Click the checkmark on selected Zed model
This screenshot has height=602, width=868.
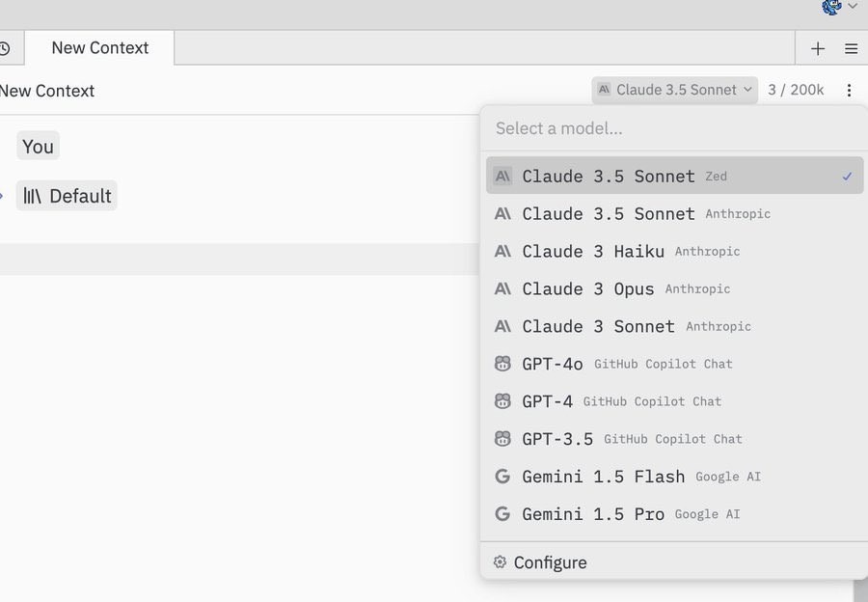[x=847, y=177]
